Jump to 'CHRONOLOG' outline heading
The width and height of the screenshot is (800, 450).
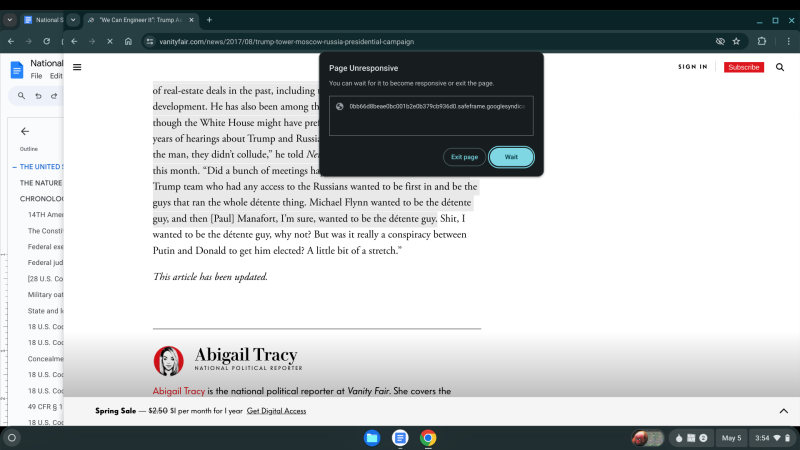pyautogui.click(x=41, y=198)
